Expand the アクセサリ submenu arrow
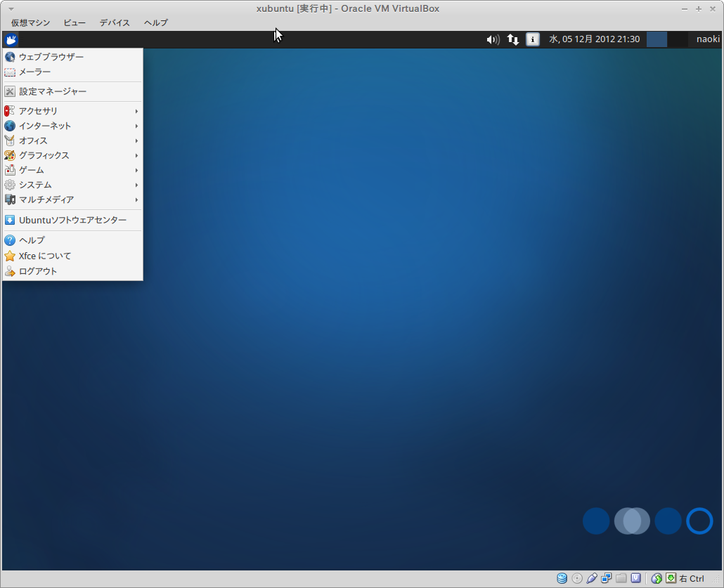724x588 pixels. point(136,111)
